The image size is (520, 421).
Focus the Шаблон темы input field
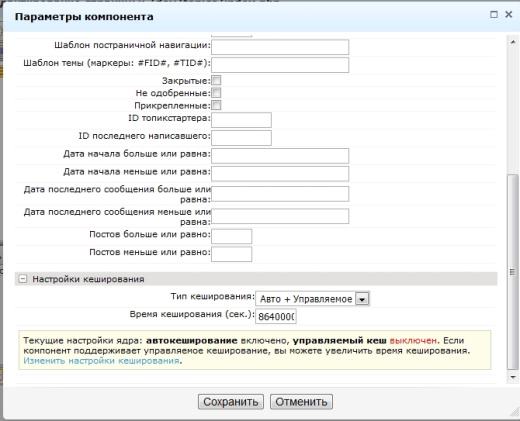pos(280,65)
